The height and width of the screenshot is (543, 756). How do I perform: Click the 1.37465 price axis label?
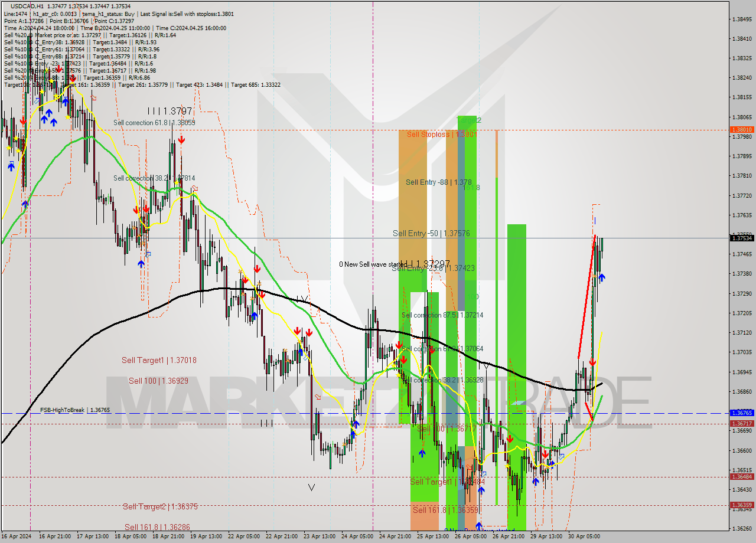[x=742, y=254]
